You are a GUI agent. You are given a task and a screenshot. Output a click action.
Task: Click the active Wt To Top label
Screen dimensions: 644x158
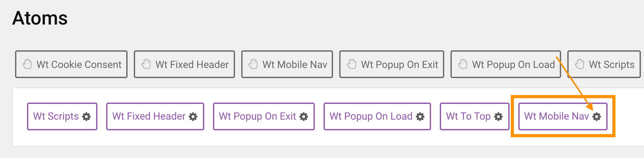(468, 116)
